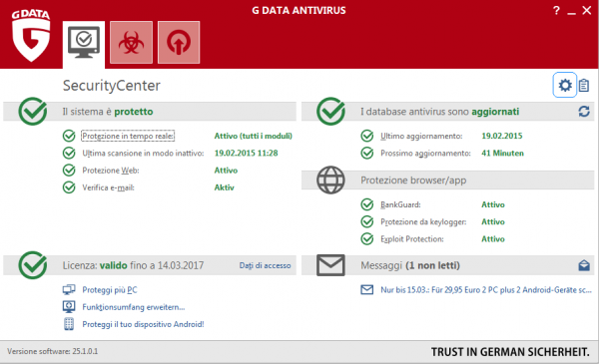
Task: Click the globe icon for Protezione browser/app
Action: [x=330, y=180]
